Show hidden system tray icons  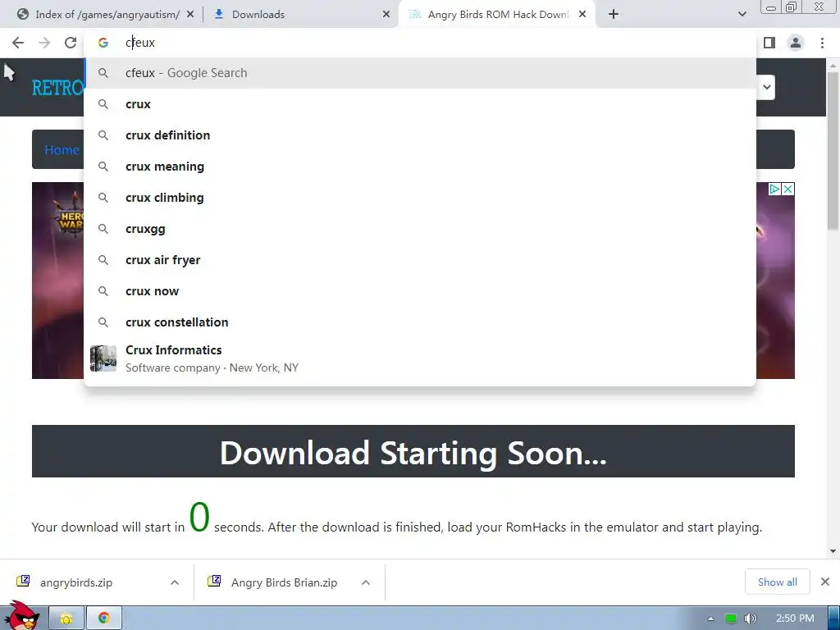(x=710, y=619)
